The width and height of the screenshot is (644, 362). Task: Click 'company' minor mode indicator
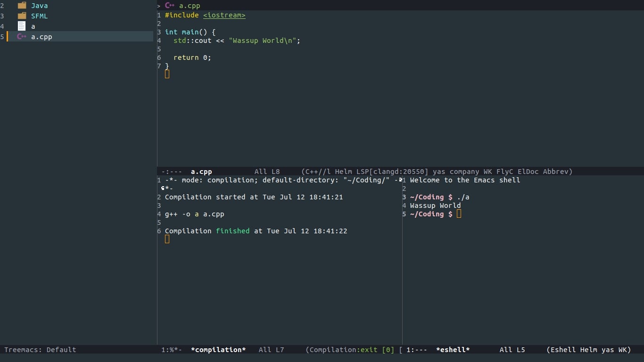pos(464,172)
